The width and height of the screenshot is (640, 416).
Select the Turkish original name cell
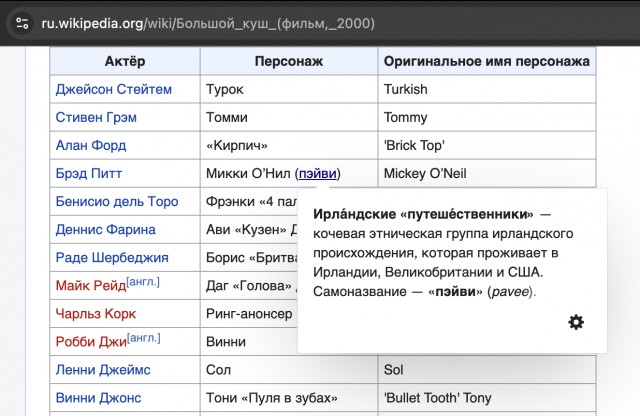pos(487,89)
